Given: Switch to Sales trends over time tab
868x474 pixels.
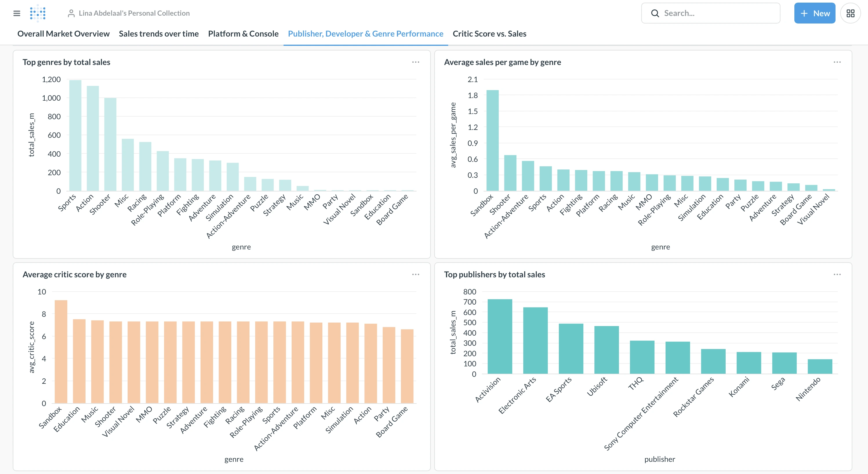Looking at the screenshot, I should pos(159,34).
